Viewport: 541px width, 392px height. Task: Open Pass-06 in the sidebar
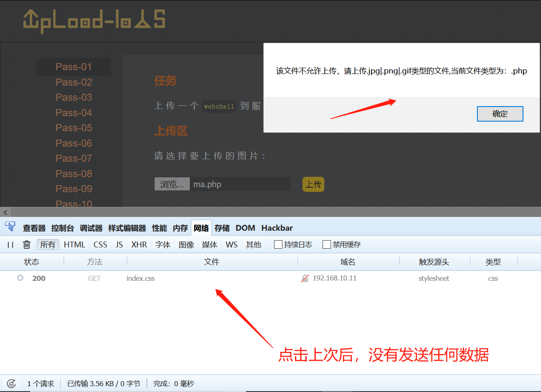coord(74,143)
